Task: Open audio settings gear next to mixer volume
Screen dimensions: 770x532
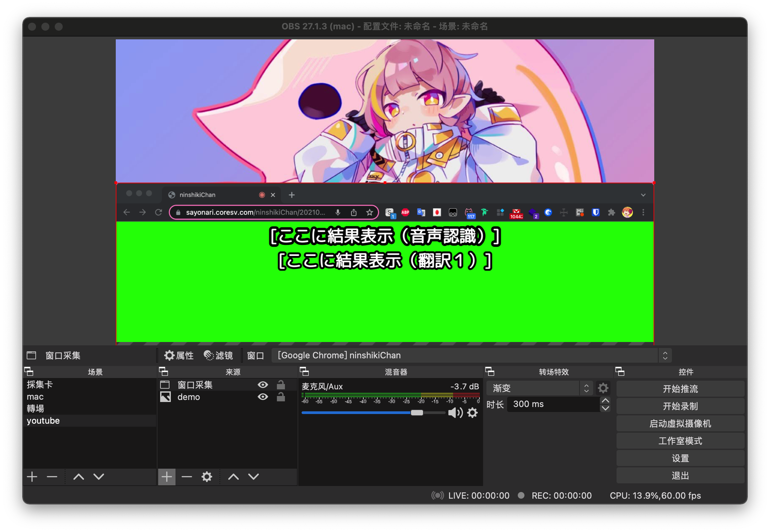Action: [x=472, y=413]
